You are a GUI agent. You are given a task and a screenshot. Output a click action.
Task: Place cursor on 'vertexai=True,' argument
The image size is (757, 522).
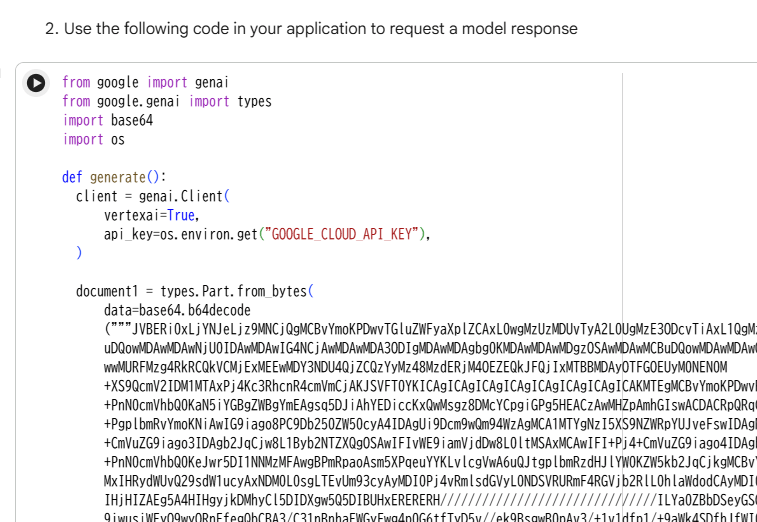pos(152,215)
